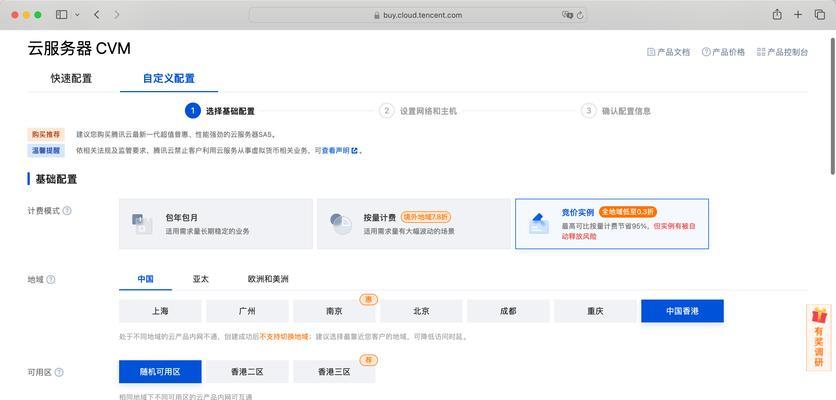The image size is (836, 400).
Task: Select the 按量计费 billing mode card
Action: tap(414, 223)
